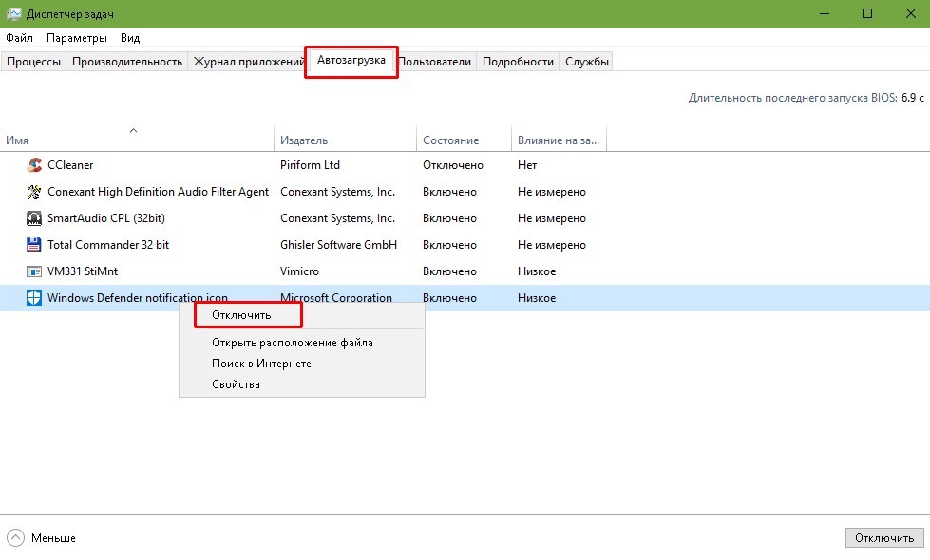
Task: Select the Total Commander 32 bit entry
Action: (x=108, y=245)
